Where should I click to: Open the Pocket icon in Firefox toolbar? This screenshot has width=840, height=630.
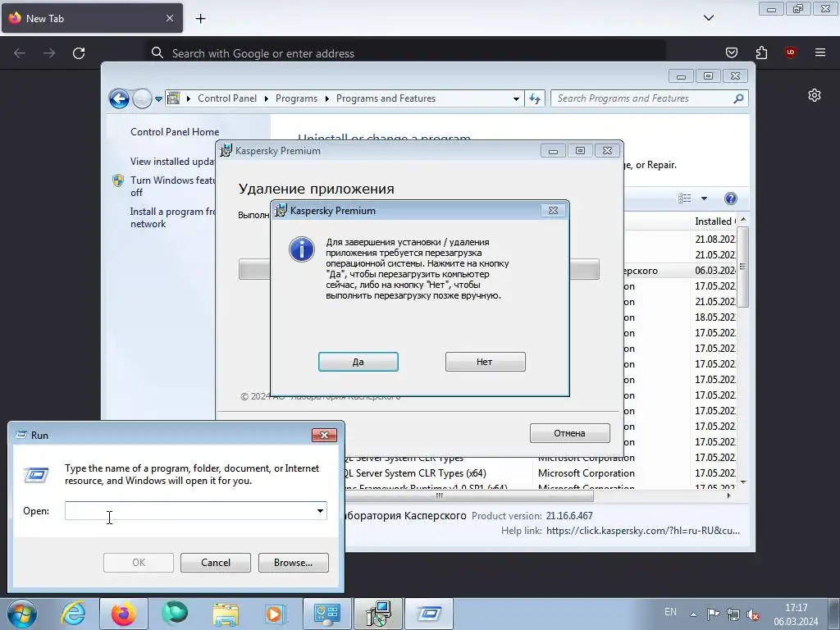(731, 52)
